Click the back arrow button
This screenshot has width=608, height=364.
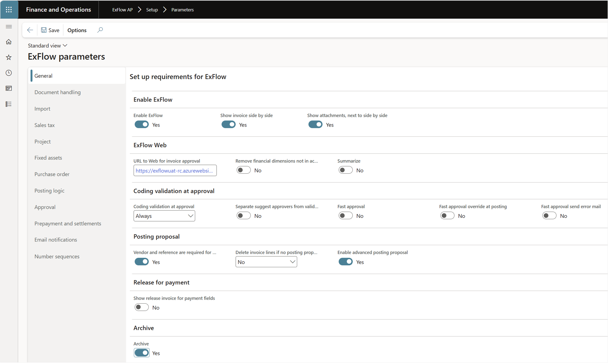30,30
